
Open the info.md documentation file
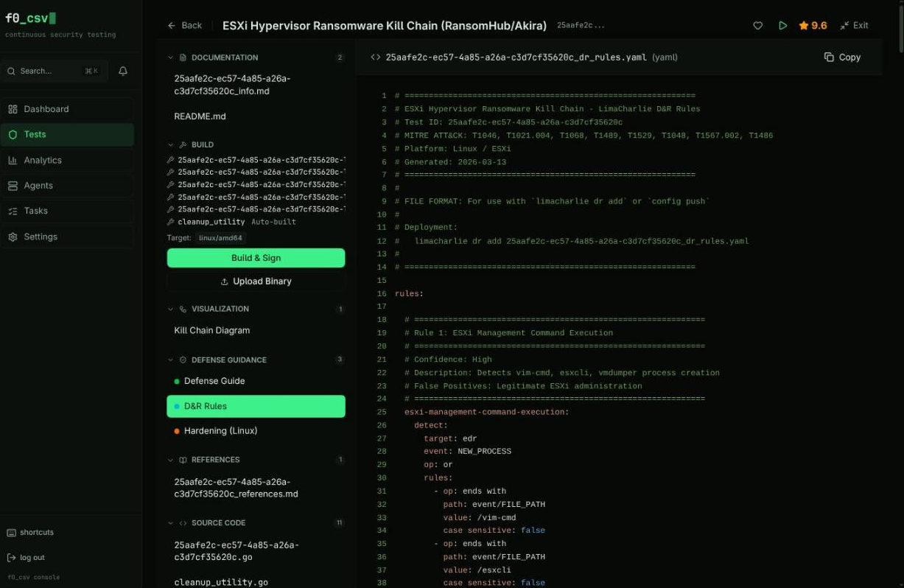coord(256,85)
